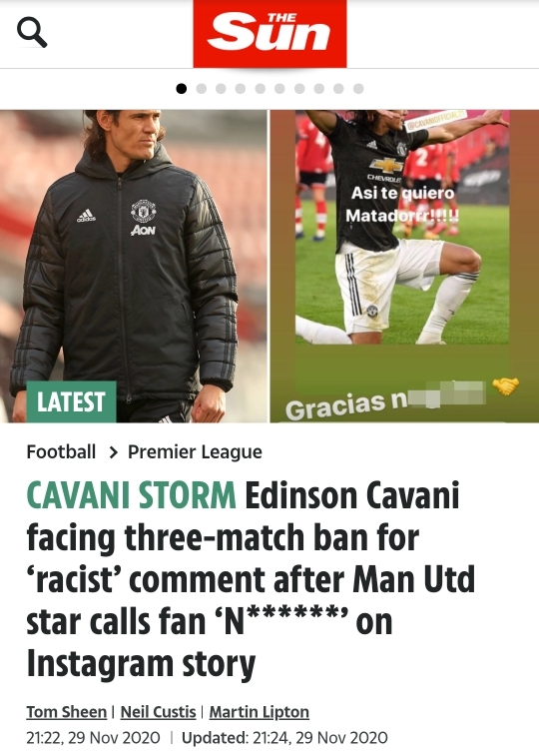
Task: Select the third carousel dot
Action: (222, 89)
